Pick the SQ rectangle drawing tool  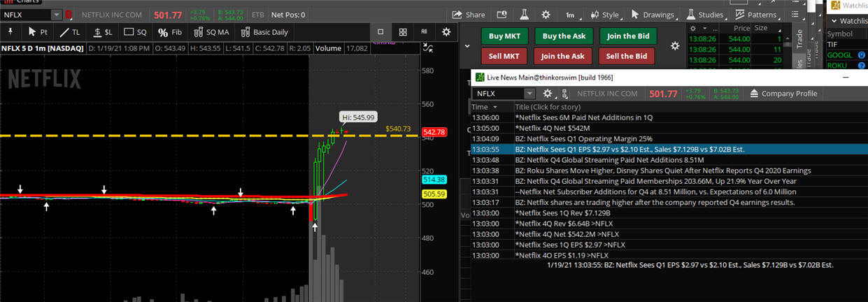135,31
